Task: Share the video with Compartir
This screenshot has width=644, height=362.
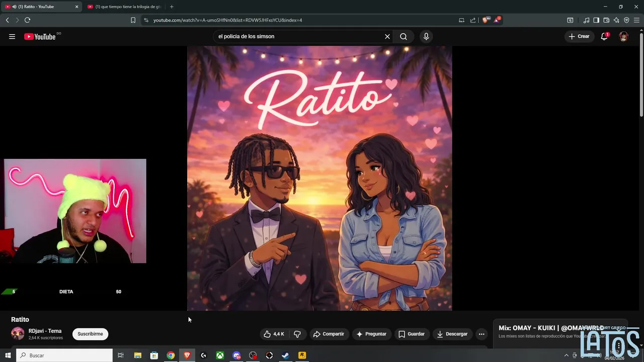Action: point(329,334)
